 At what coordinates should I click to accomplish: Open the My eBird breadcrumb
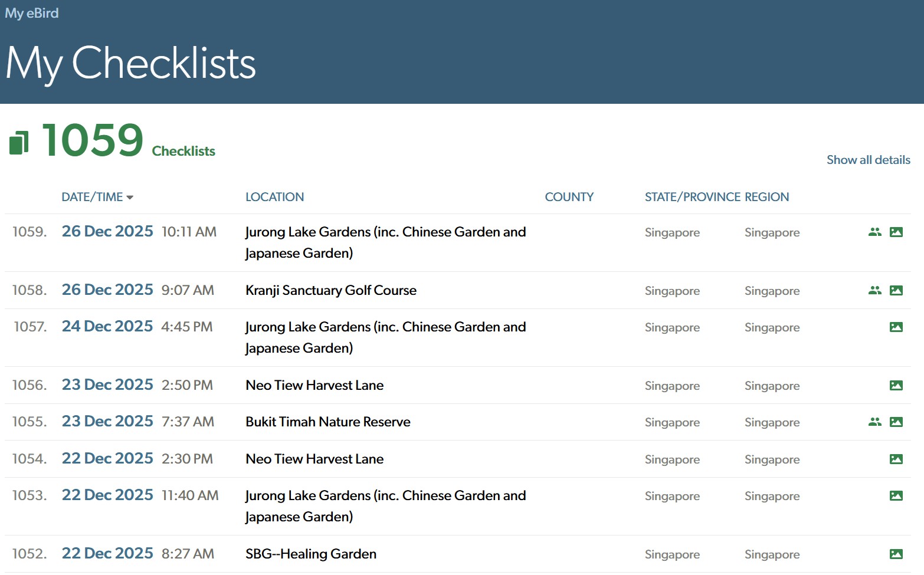[32, 13]
